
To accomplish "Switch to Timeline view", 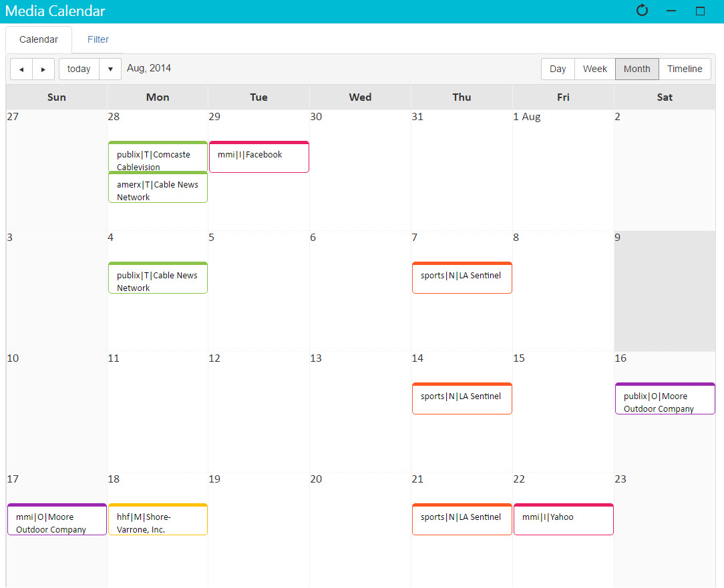I will [x=685, y=69].
